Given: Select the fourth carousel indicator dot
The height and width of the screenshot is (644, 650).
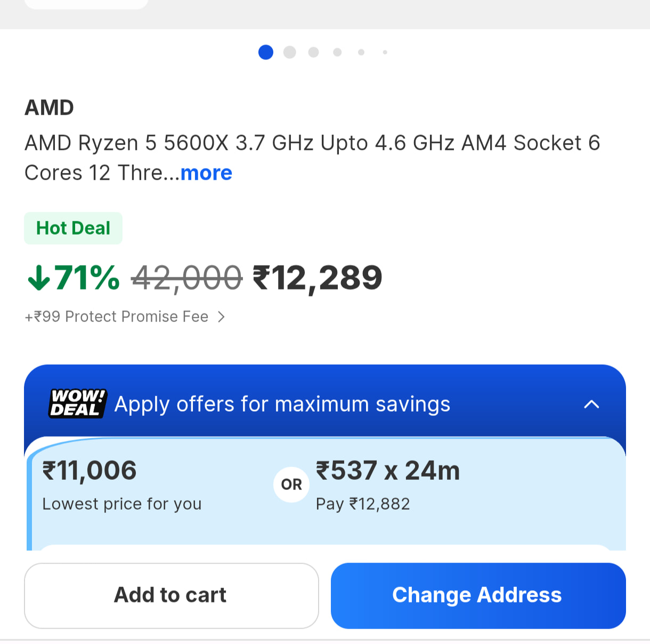Looking at the screenshot, I should click(x=337, y=52).
